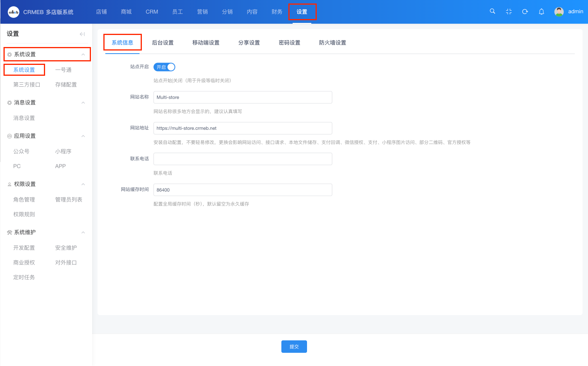Switch to the 分享设置 tab
The image size is (588, 366).
pyautogui.click(x=249, y=43)
